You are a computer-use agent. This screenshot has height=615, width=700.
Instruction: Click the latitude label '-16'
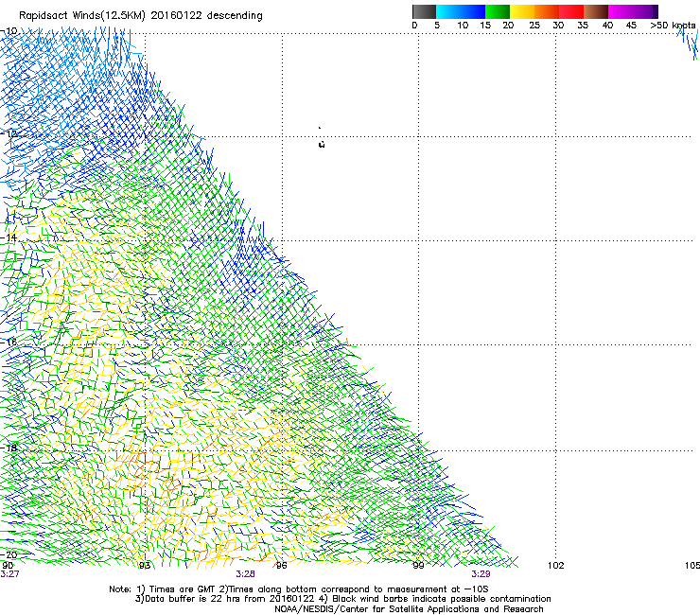9,342
